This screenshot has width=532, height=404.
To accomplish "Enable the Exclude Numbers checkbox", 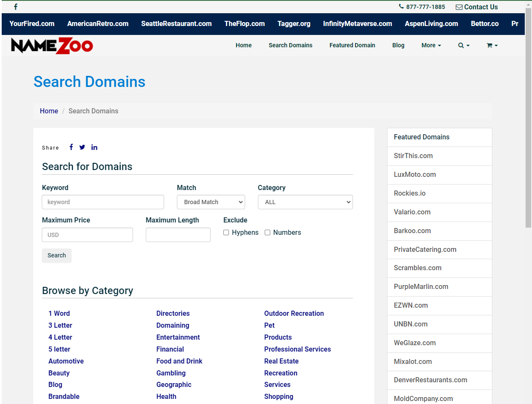I will pyautogui.click(x=268, y=233).
